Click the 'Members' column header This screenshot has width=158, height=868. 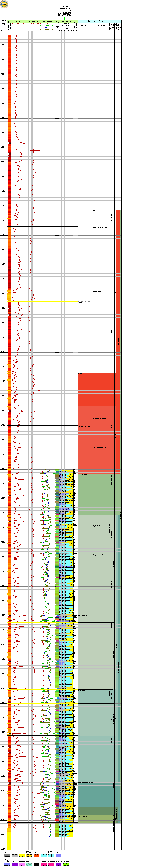pos(85,25)
